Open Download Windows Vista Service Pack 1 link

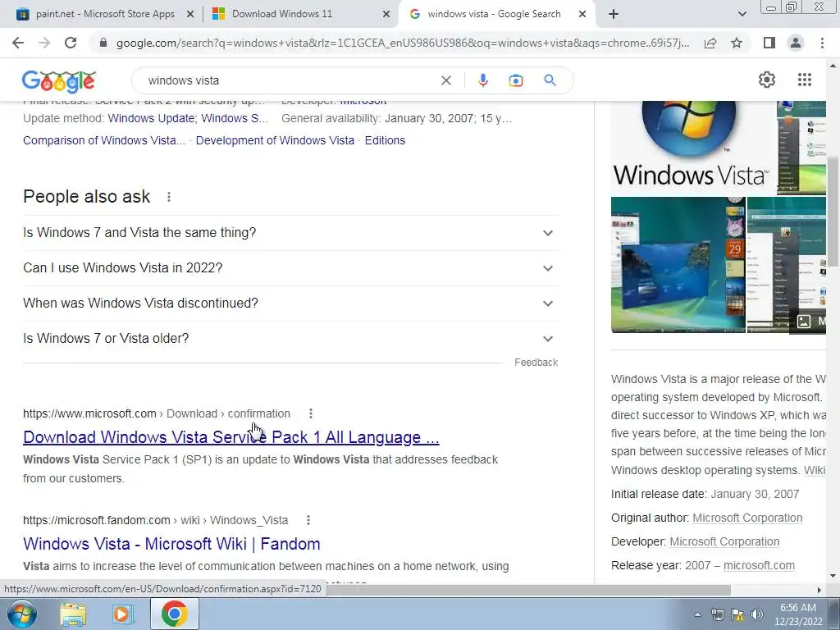[x=231, y=437]
